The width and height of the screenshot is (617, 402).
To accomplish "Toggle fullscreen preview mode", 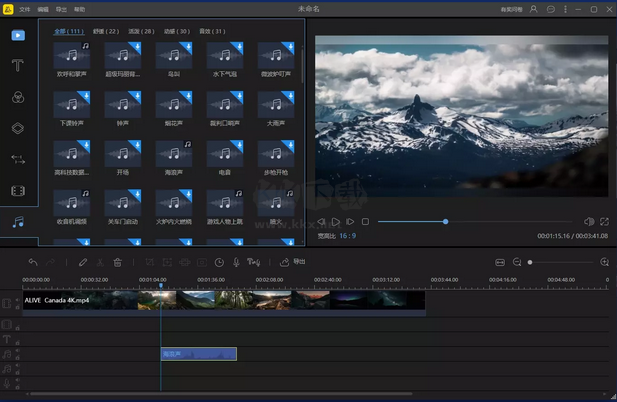I will coord(605,222).
